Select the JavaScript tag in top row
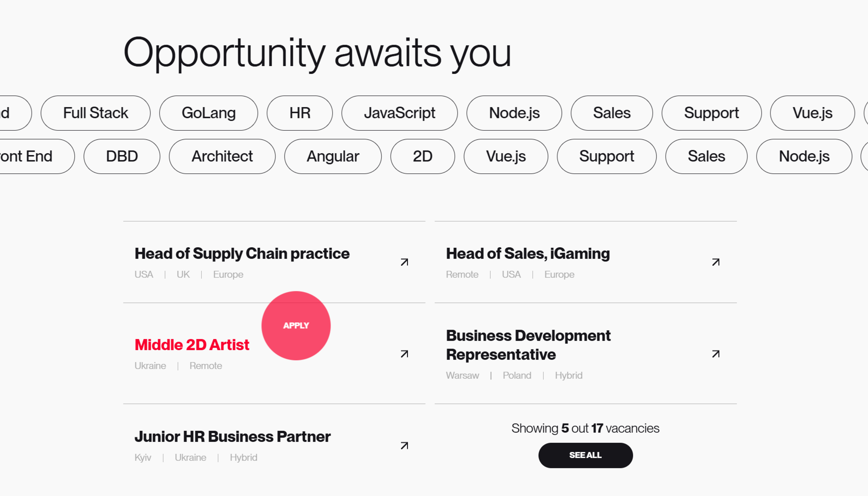Viewport: 868px width, 496px height. click(x=399, y=113)
